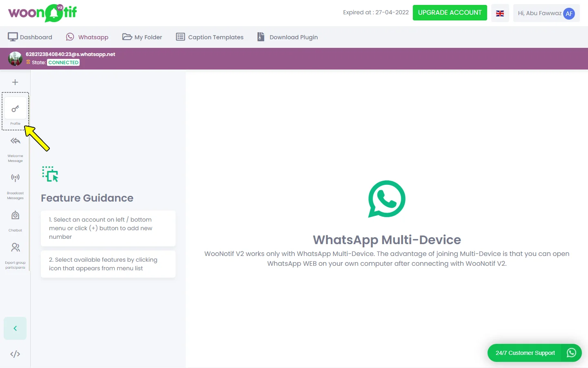The image size is (588, 368).
Task: Open 24/7 Customer Support chat
Action: [534, 353]
